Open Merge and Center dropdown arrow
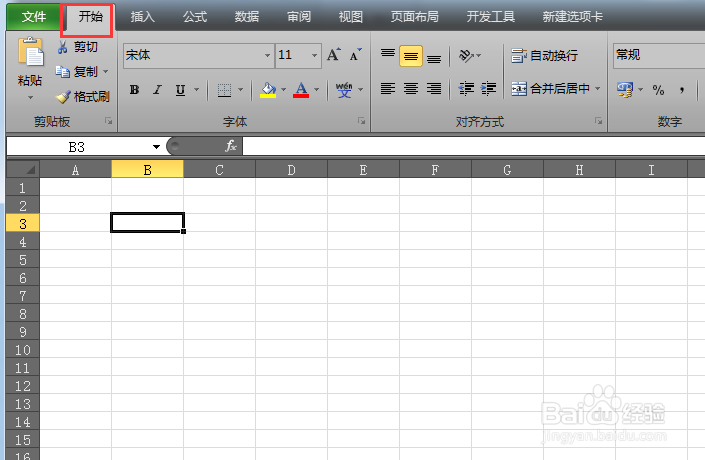 tap(598, 89)
